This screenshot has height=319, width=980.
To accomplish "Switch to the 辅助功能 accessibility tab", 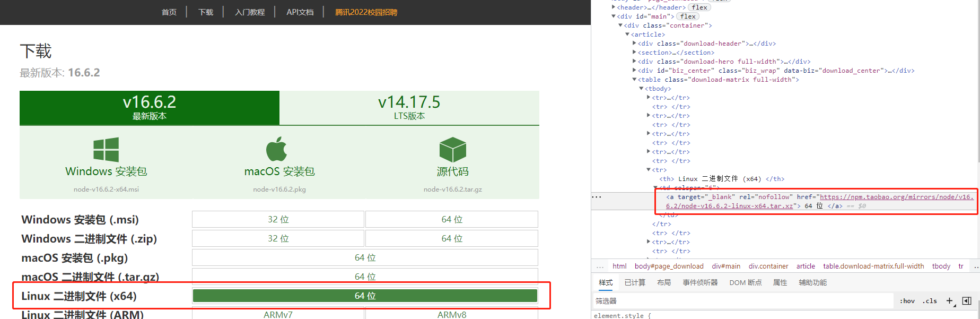I will point(813,282).
